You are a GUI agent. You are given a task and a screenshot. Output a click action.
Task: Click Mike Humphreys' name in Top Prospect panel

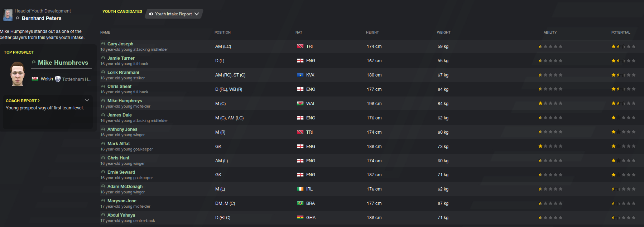pos(63,63)
